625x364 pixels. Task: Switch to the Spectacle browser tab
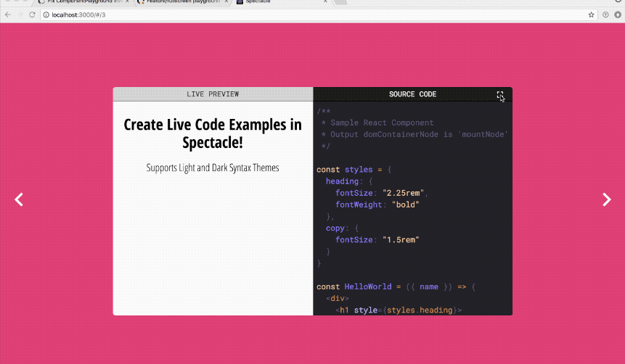[x=282, y=1]
